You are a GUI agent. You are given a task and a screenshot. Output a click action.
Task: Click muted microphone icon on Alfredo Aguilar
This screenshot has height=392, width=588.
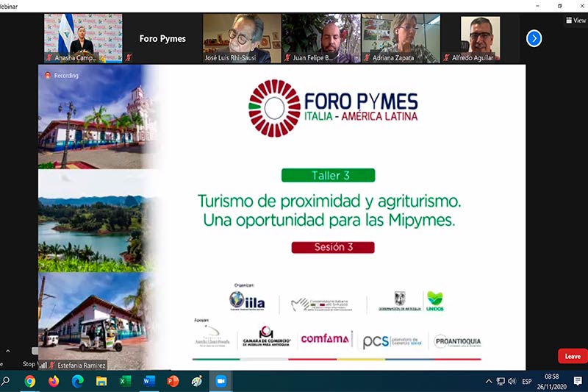[x=446, y=58]
